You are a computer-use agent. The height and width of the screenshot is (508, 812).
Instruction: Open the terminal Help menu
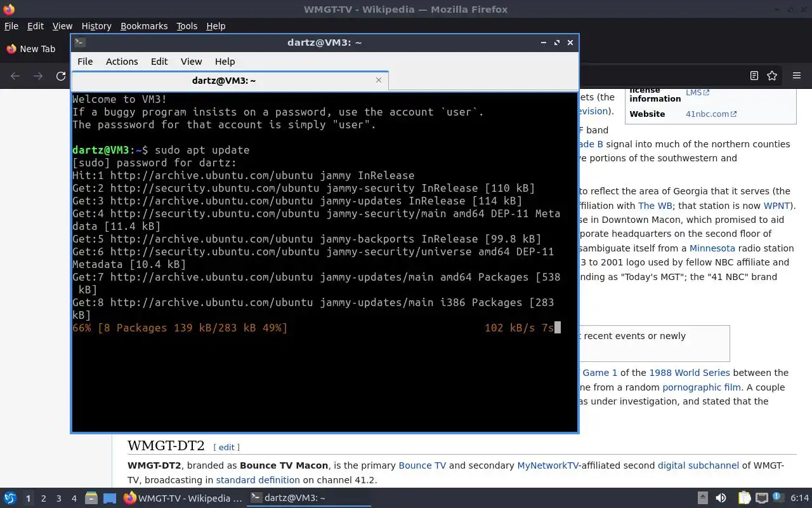225,62
